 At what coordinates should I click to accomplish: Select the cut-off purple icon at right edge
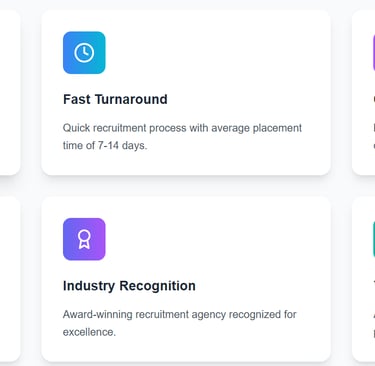coord(374,53)
